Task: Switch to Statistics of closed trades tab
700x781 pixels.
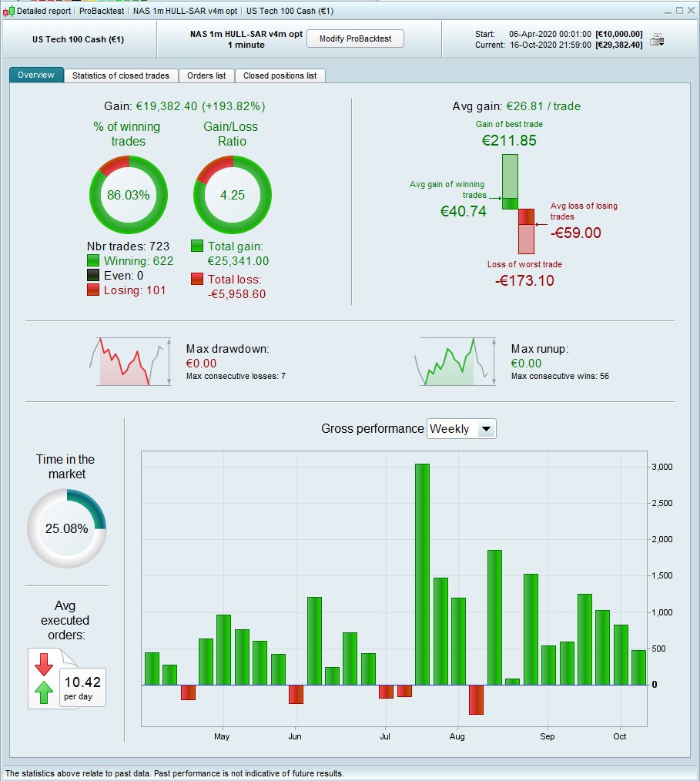Action: 120,75
